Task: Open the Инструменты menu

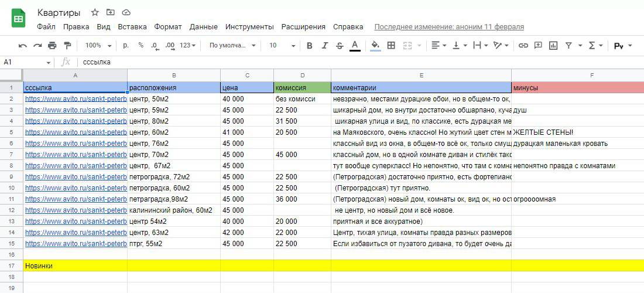Action: click(249, 27)
